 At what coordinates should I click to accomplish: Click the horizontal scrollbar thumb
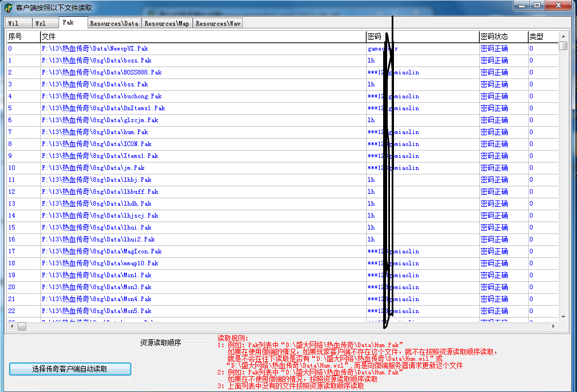[22, 326]
